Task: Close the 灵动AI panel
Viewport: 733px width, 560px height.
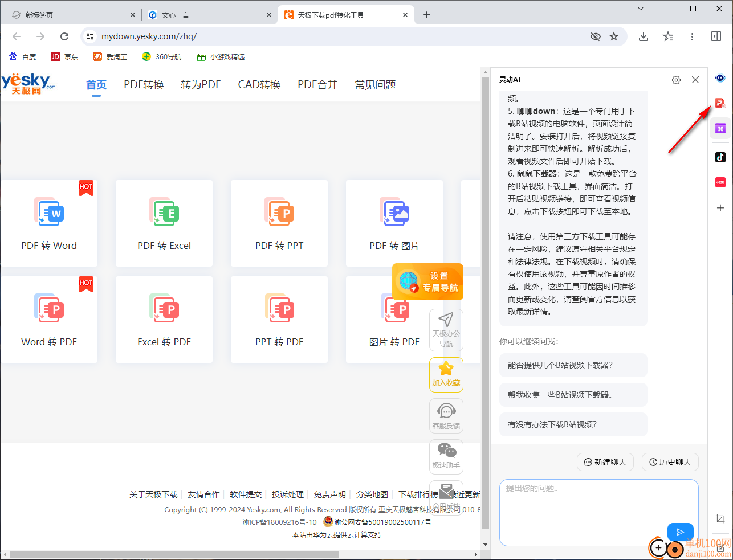Action: click(695, 80)
